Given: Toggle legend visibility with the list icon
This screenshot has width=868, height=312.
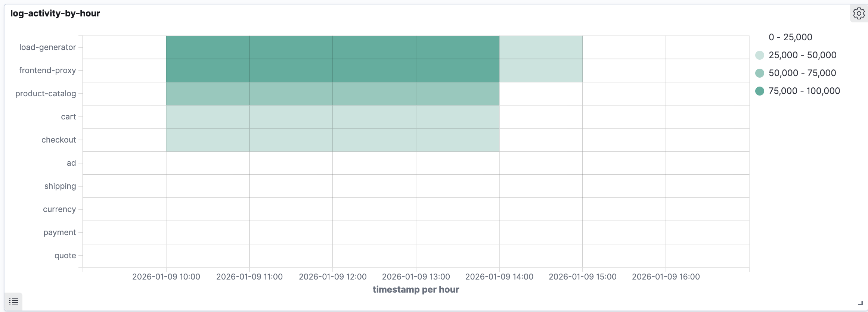Looking at the screenshot, I should coord(13,301).
